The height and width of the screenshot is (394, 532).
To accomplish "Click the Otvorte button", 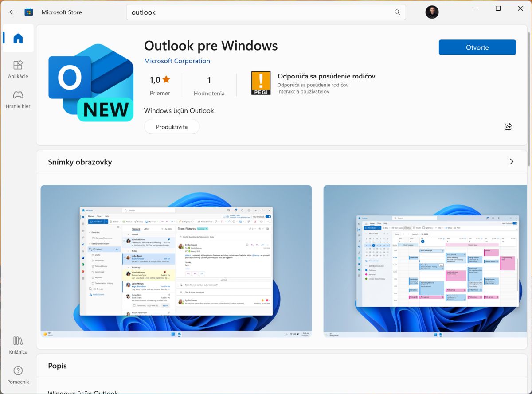I will (477, 47).
